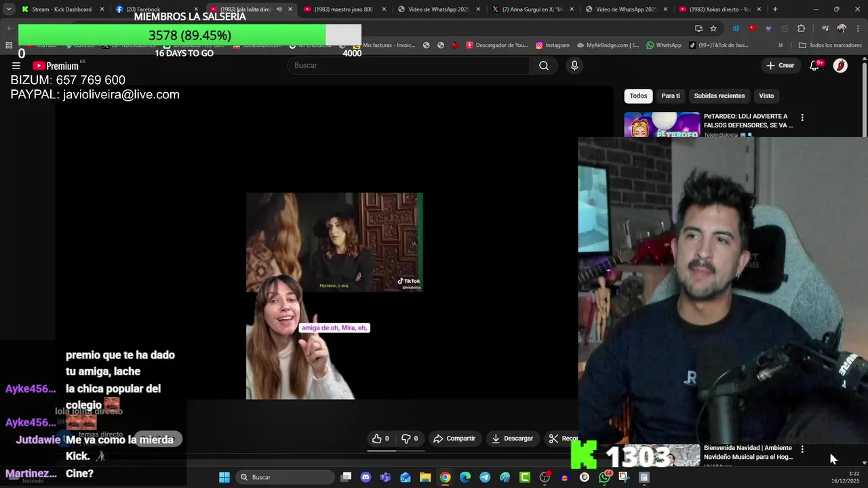Click the install app icon in address bar
This screenshot has height=488, width=868.
pos(698,28)
